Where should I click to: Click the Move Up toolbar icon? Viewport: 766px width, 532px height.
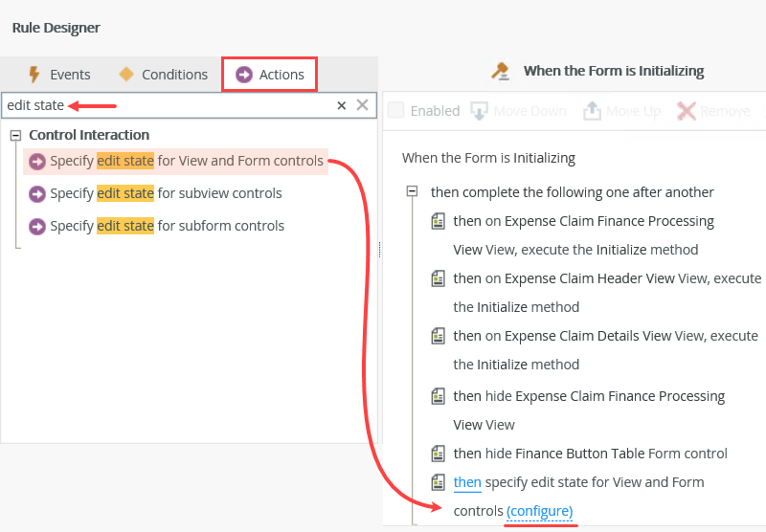coord(592,111)
